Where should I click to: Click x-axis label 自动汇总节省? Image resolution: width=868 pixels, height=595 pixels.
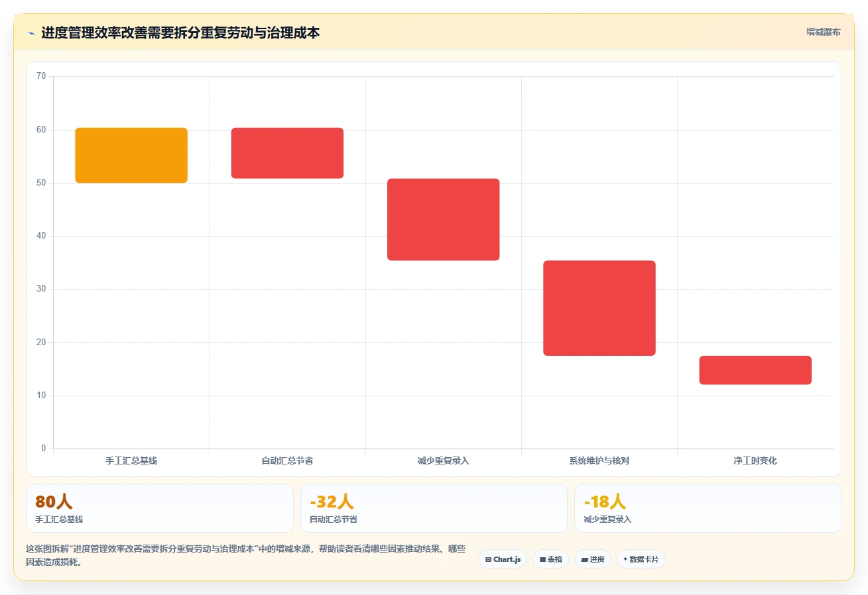pyautogui.click(x=287, y=460)
